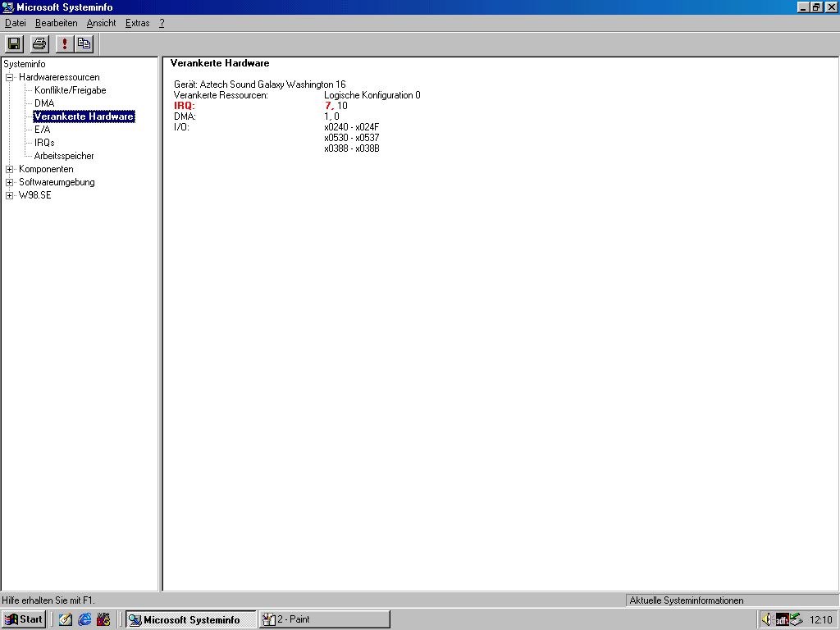Click the Logische Konfiguration 0 text

tap(372, 95)
